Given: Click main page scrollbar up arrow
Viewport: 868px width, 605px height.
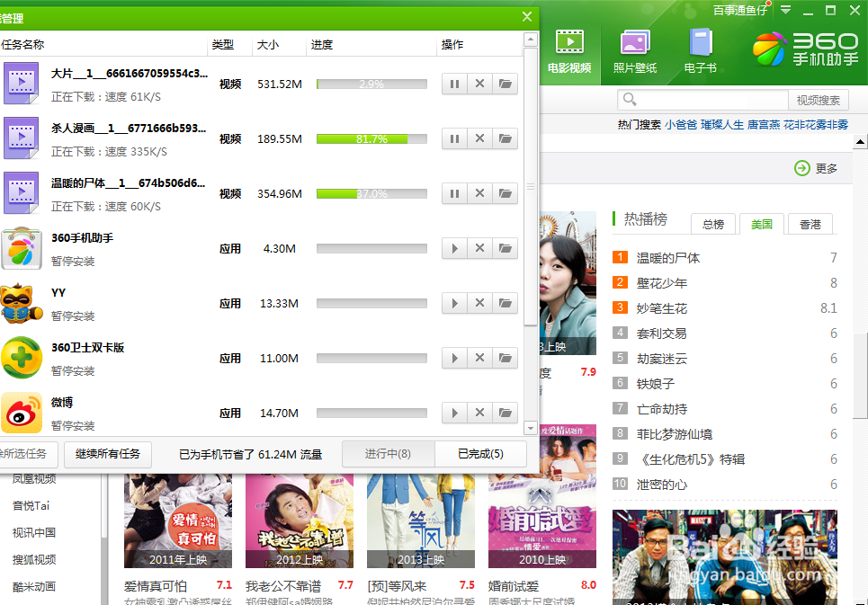Looking at the screenshot, I should pyautogui.click(x=860, y=141).
